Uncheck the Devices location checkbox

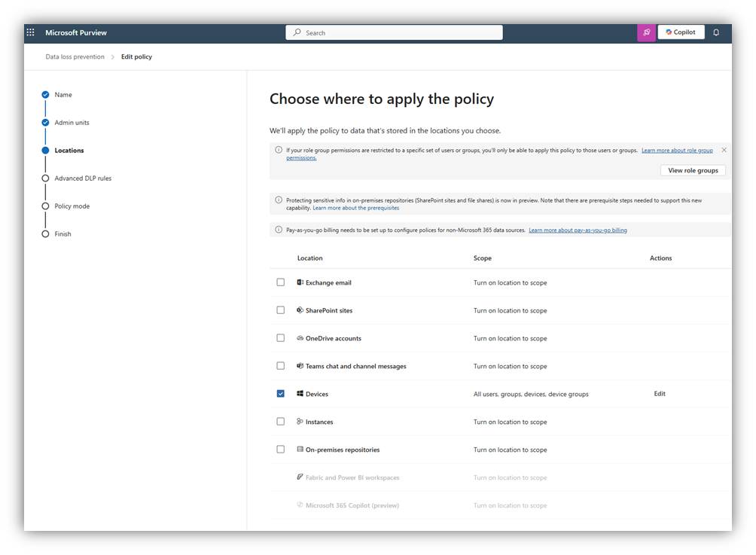coord(281,393)
